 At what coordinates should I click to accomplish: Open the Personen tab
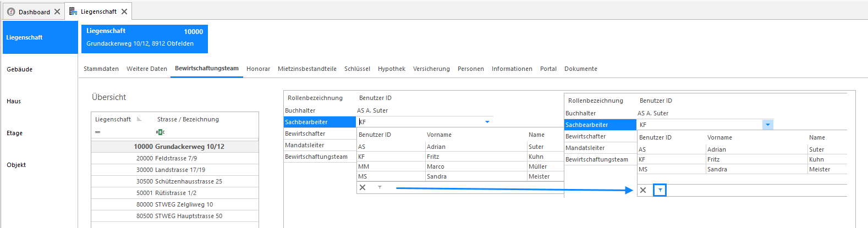click(471, 69)
